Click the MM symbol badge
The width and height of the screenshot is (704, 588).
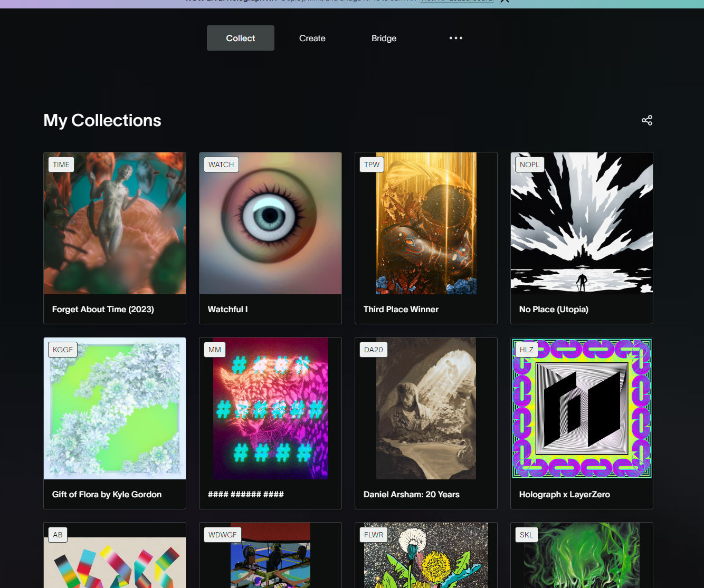[215, 350]
